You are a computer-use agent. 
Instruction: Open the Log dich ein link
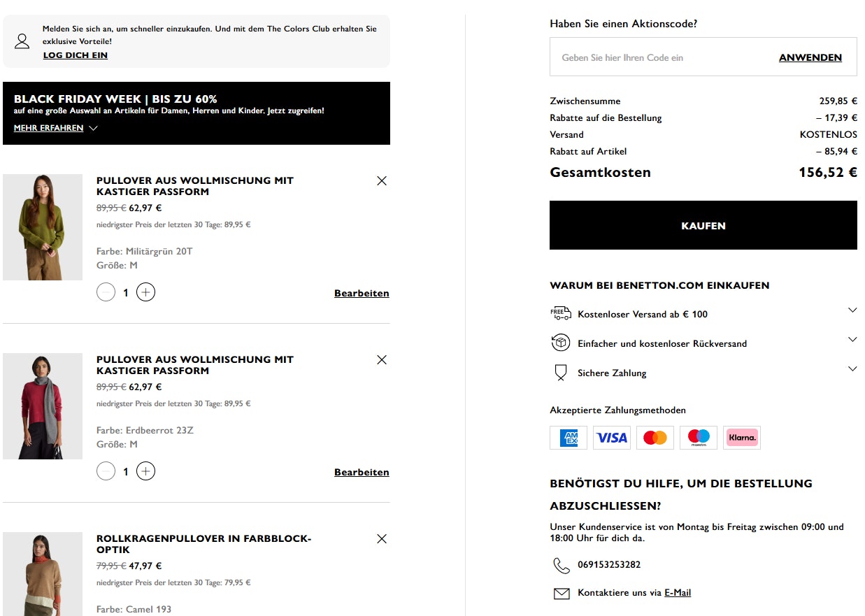[x=76, y=55]
